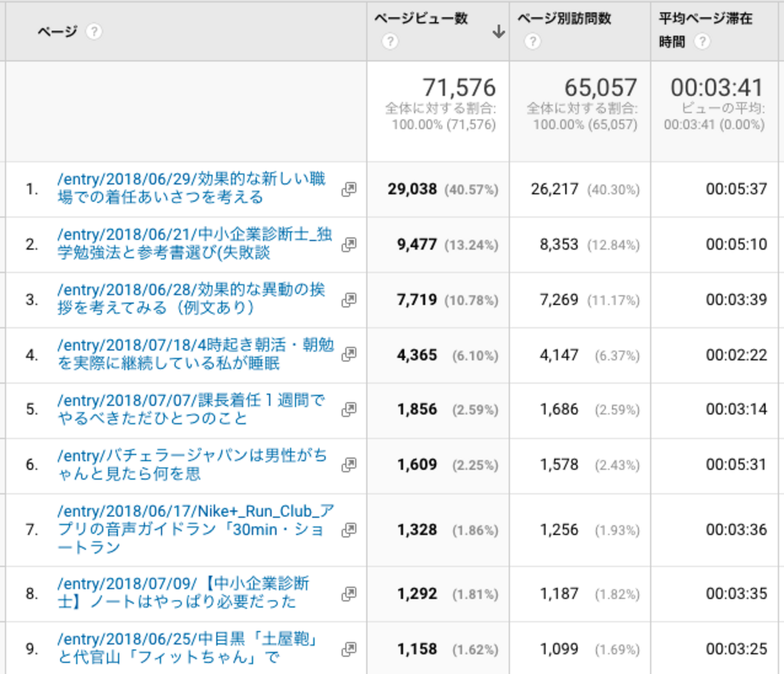Open page link 4時起き朝活・朝勉
Image resolution: width=784 pixels, height=674 pixels.
[x=195, y=354]
